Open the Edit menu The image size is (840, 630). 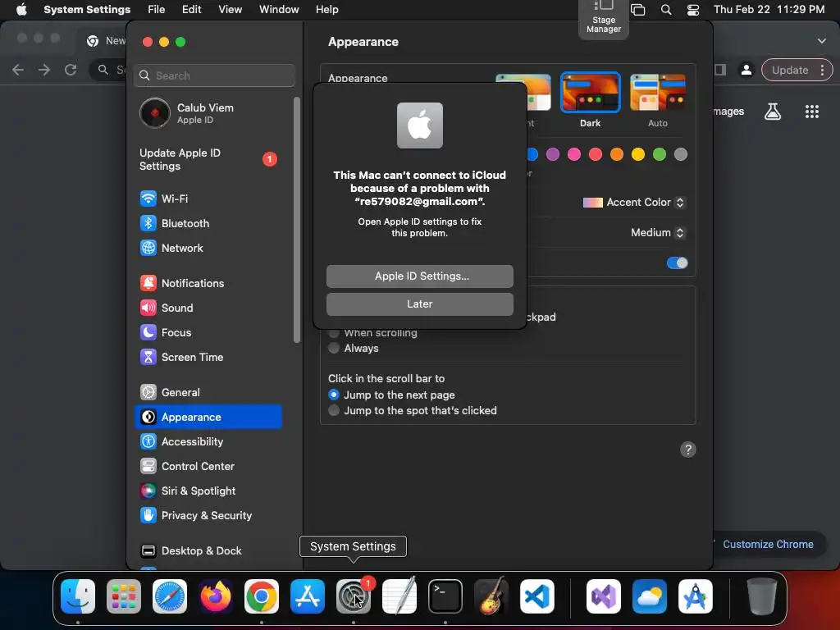tap(191, 10)
